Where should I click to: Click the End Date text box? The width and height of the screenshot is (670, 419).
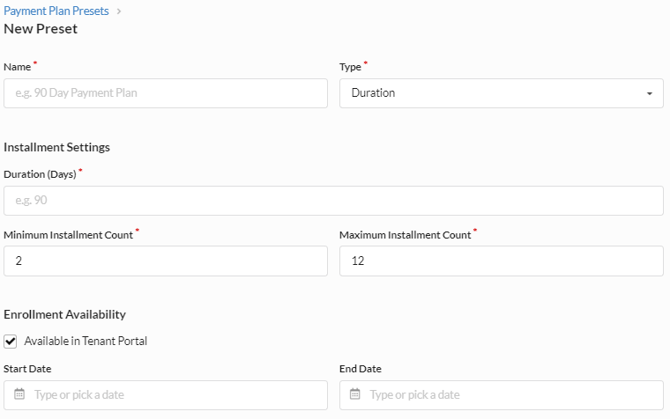tap(510, 394)
